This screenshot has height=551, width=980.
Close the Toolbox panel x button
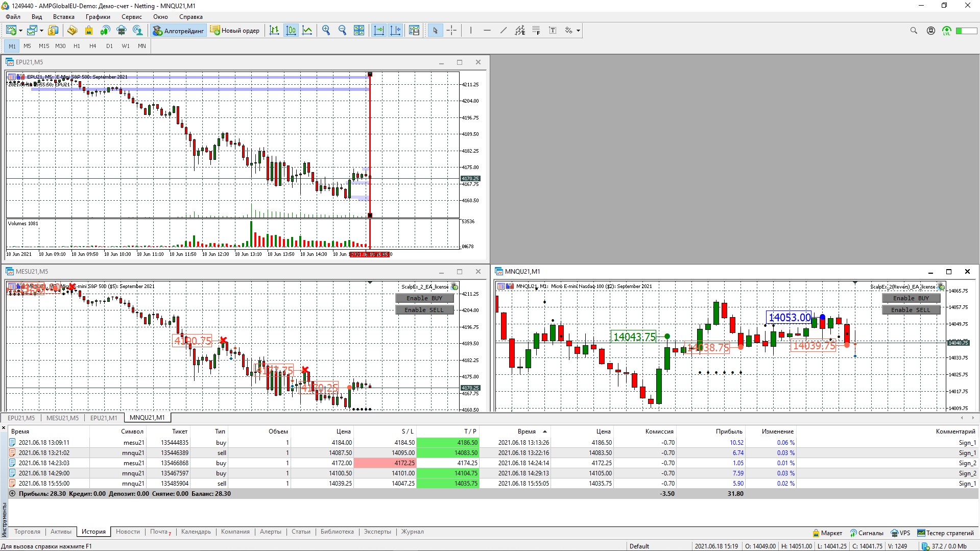(4, 428)
